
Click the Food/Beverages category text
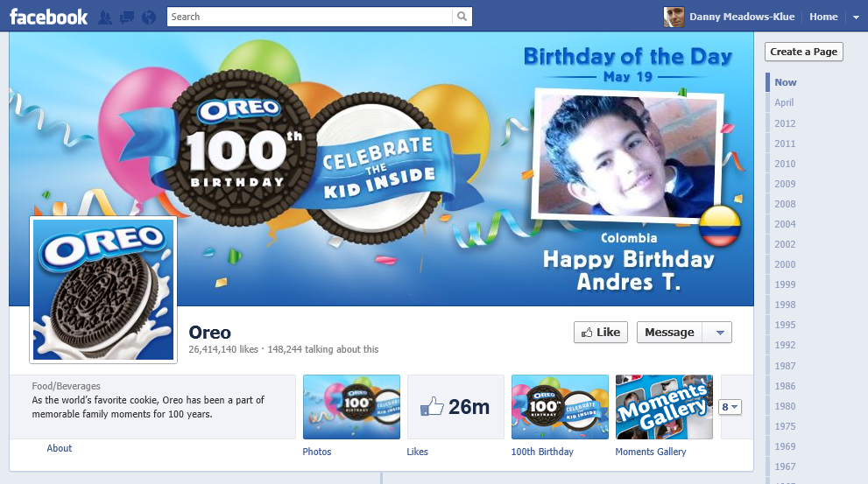66,386
